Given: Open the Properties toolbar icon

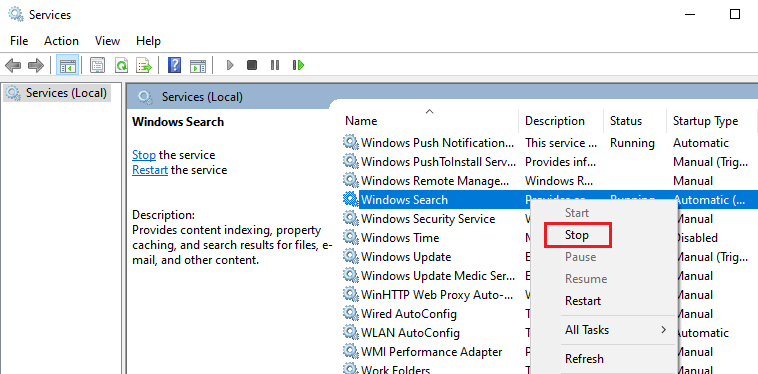Looking at the screenshot, I should click(98, 65).
